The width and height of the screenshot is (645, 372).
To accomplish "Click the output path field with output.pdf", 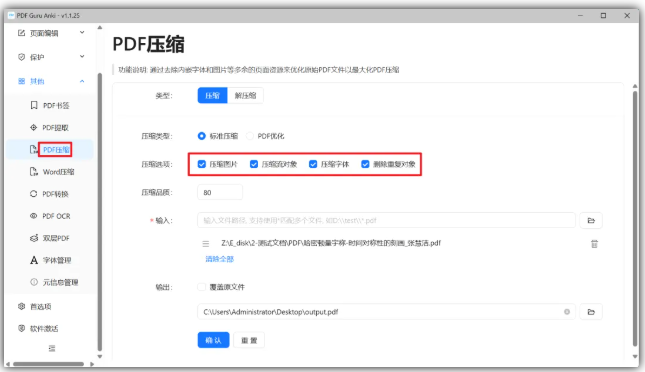I will tap(386, 312).
